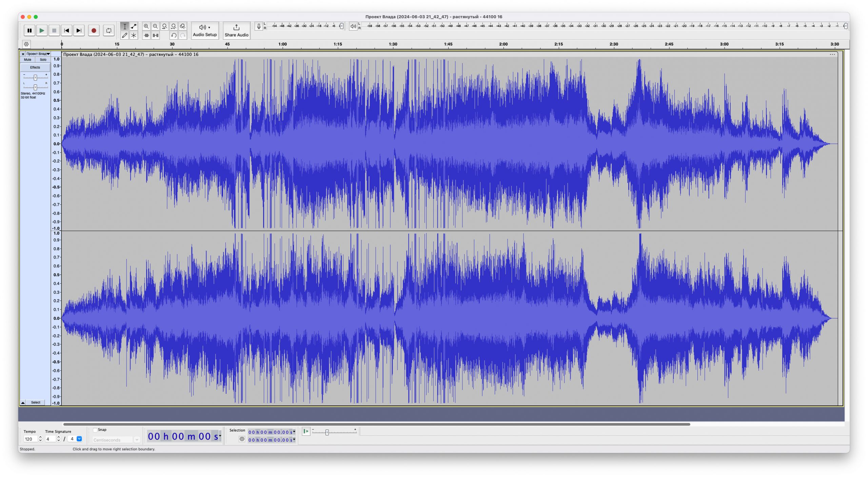Click the Share Audio button
The width and height of the screenshot is (868, 477).
236,31
